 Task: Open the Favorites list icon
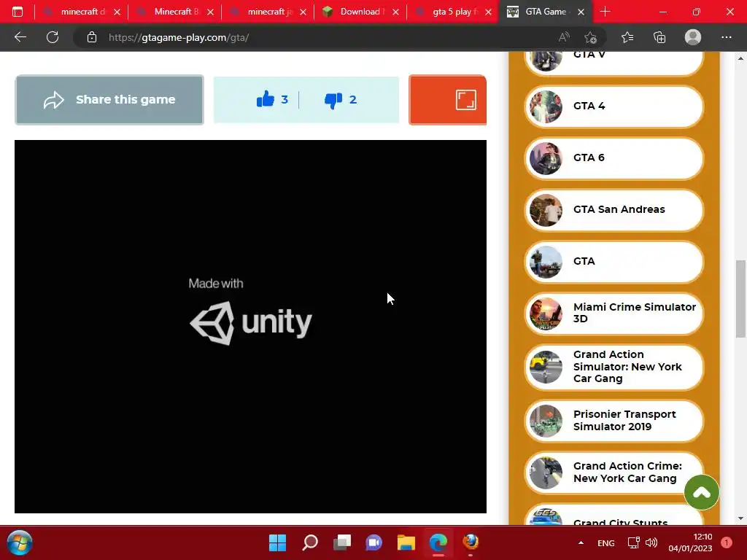[627, 37]
